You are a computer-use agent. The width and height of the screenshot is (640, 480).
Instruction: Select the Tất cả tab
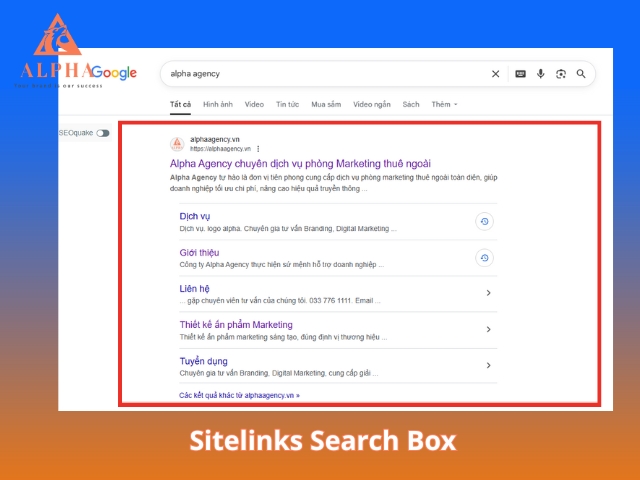click(180, 104)
